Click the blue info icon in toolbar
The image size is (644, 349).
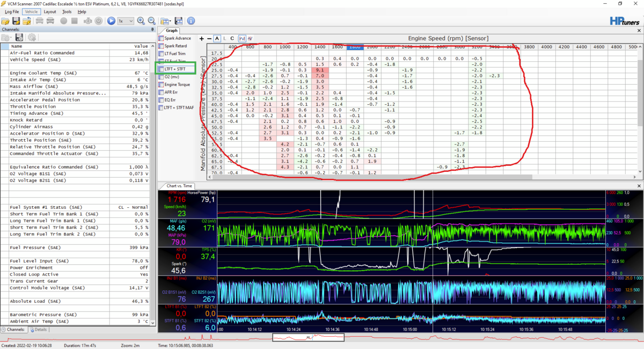tap(191, 21)
